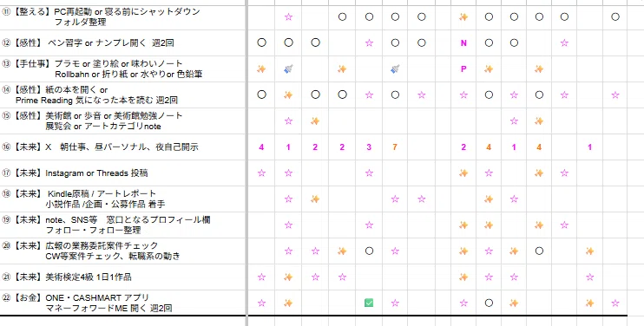This screenshot has height=326, width=644.
Task: Select the ⑳ 広報の業務委託案件チェック label
Action: coord(122,251)
